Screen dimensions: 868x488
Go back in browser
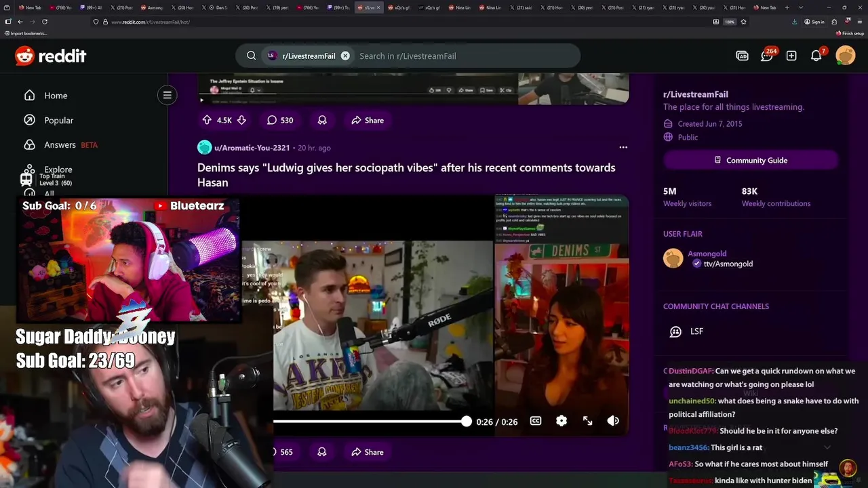(20, 22)
